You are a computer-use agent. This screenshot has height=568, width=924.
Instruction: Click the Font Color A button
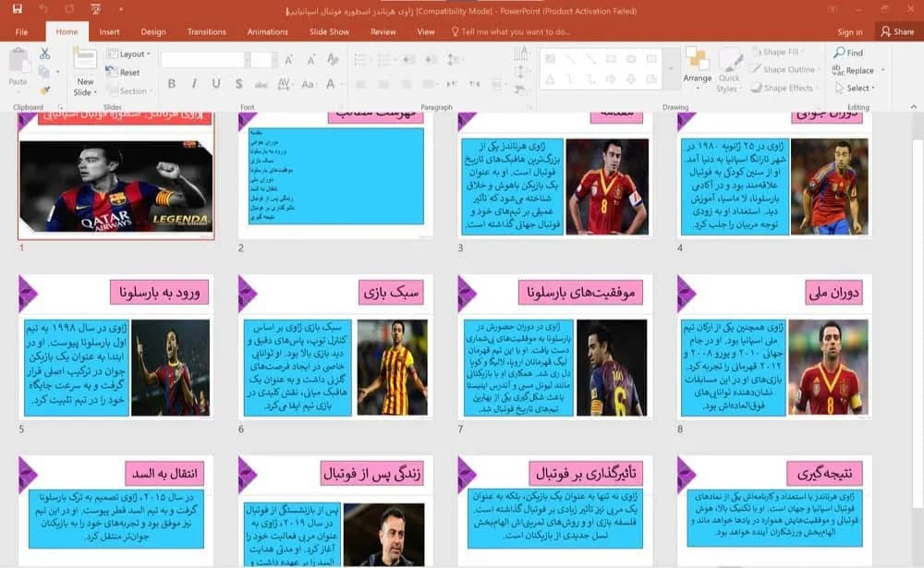[x=331, y=84]
